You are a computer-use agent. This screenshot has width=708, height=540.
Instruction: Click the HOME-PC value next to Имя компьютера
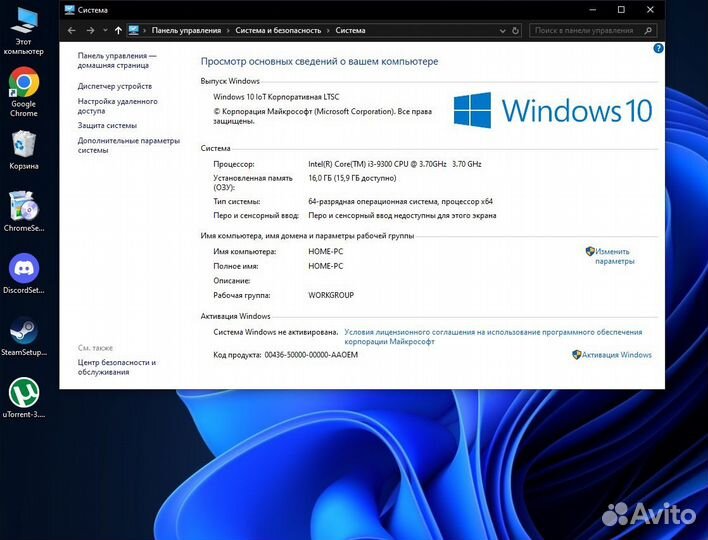click(326, 251)
